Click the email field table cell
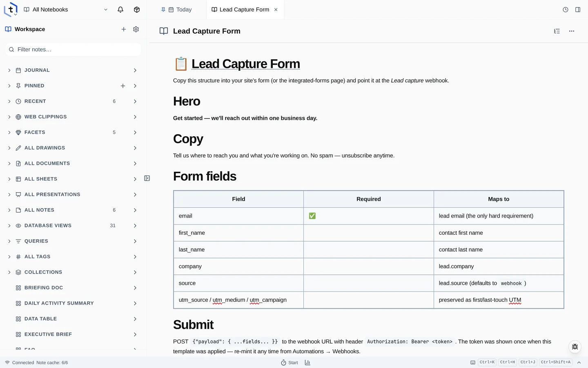588x368 pixels. click(x=238, y=216)
